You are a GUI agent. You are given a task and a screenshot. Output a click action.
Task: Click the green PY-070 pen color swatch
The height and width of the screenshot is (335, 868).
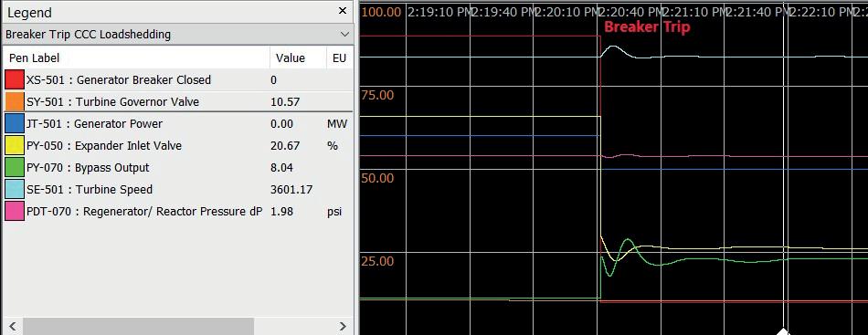(x=15, y=168)
